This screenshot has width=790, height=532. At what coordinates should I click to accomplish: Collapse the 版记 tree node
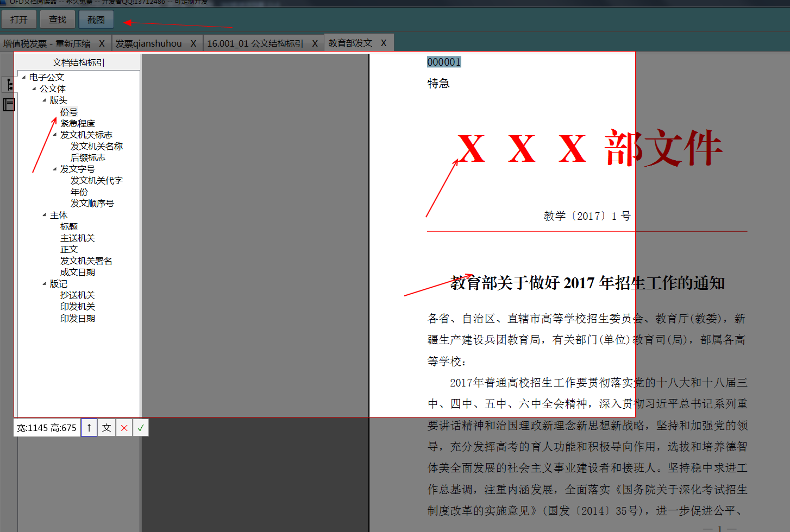click(45, 284)
